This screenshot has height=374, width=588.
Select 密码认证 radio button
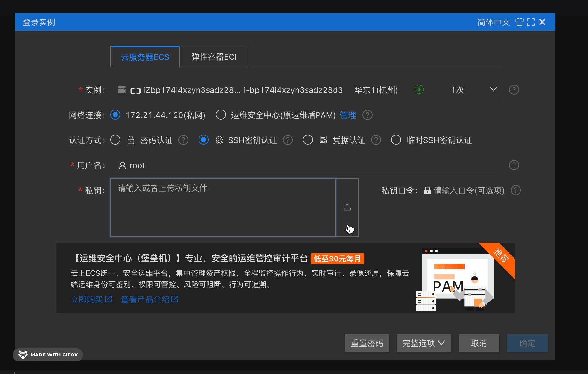pos(115,140)
